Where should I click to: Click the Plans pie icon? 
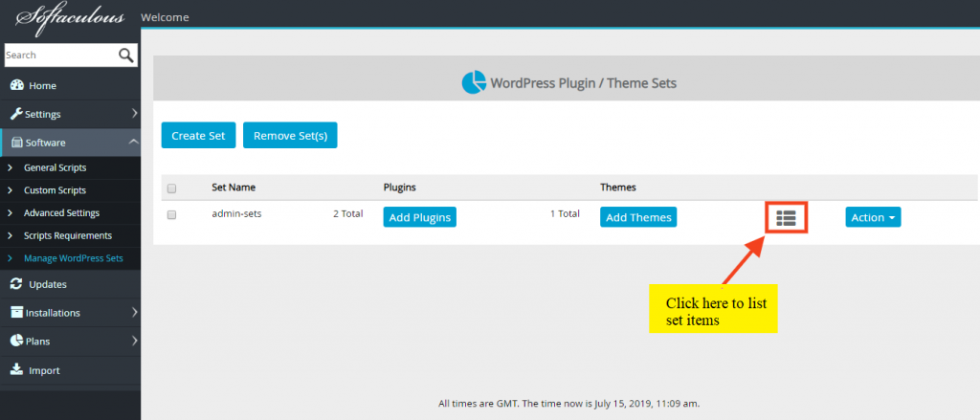click(17, 342)
